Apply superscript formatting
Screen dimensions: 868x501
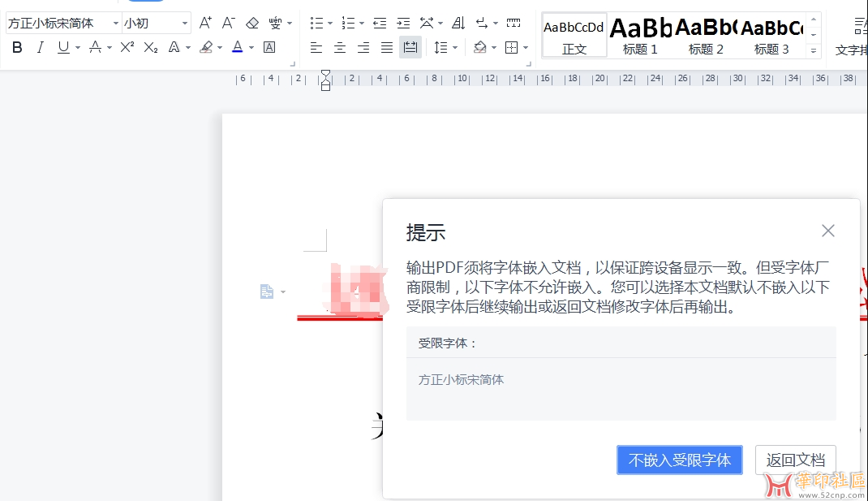click(127, 47)
